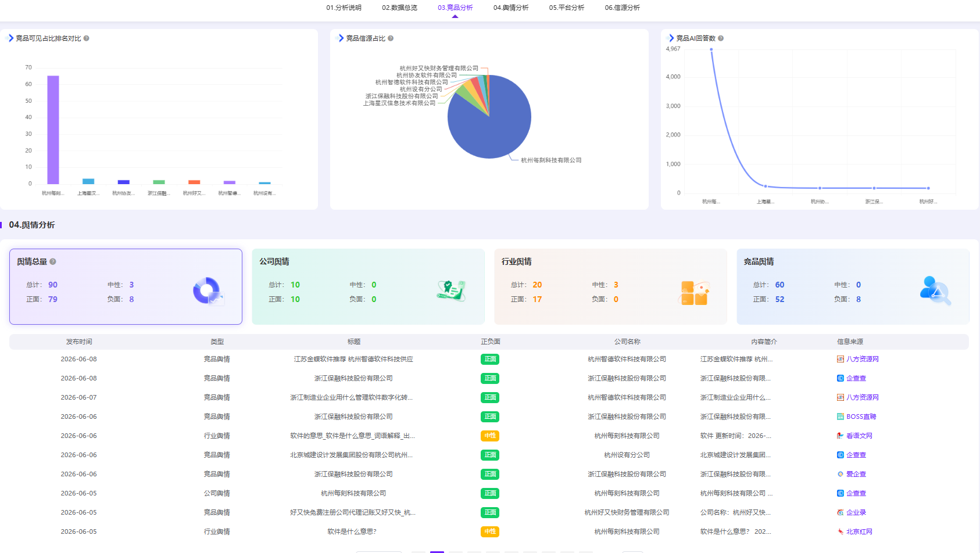Expand the 竞品信源占比 panel chevron

tap(341, 38)
